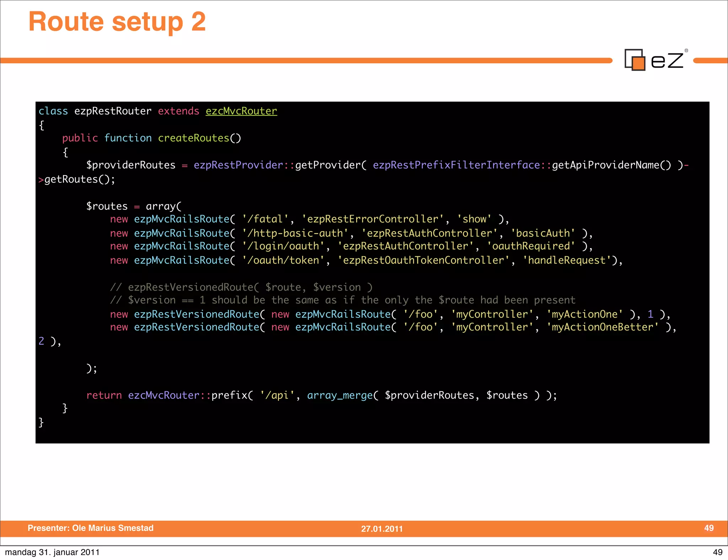Click the '/login/oauth' route string

(283, 246)
